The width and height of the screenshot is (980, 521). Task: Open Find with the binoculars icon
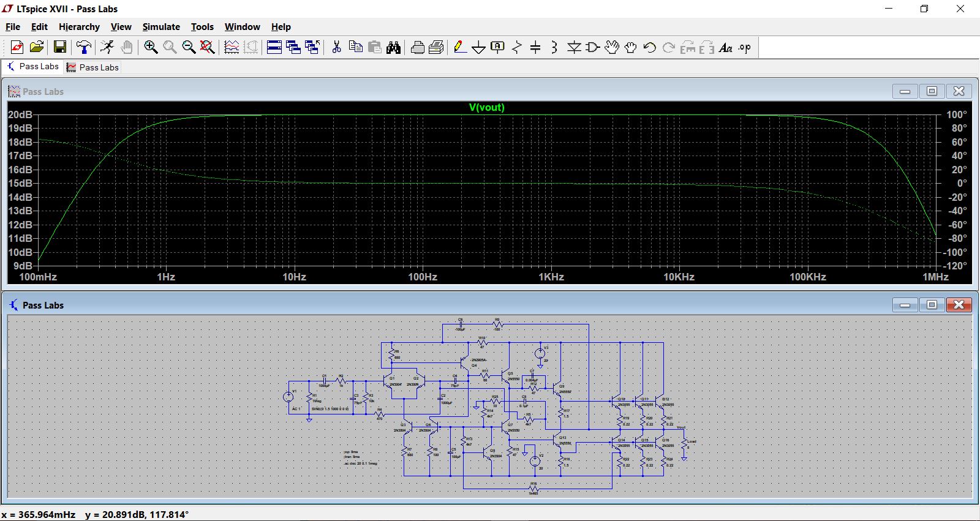393,47
